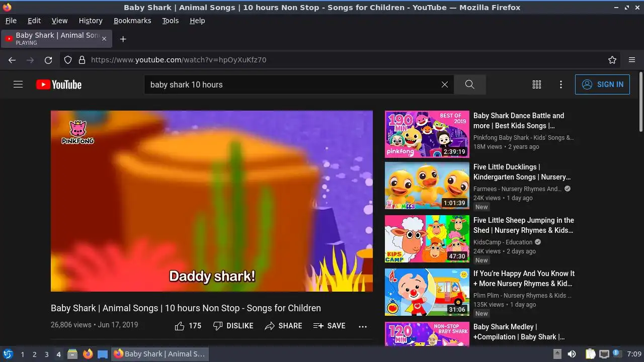This screenshot has width=644, height=362.
Task: Bookmark this page with the star icon
Action: 612,60
